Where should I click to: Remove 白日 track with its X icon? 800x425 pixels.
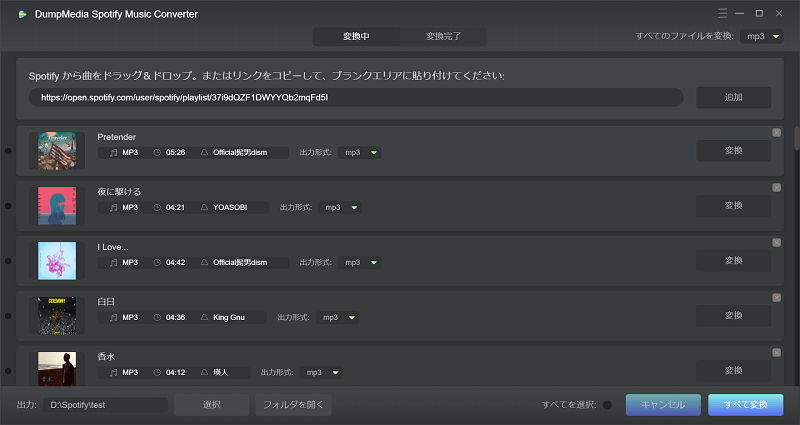777,297
